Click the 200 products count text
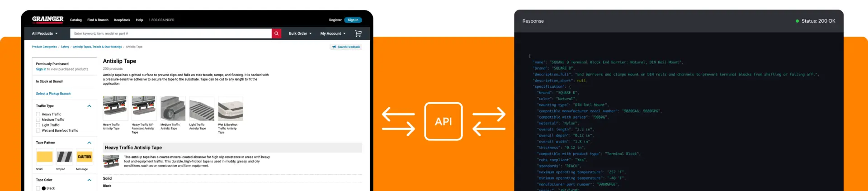868x191 pixels. pos(113,69)
